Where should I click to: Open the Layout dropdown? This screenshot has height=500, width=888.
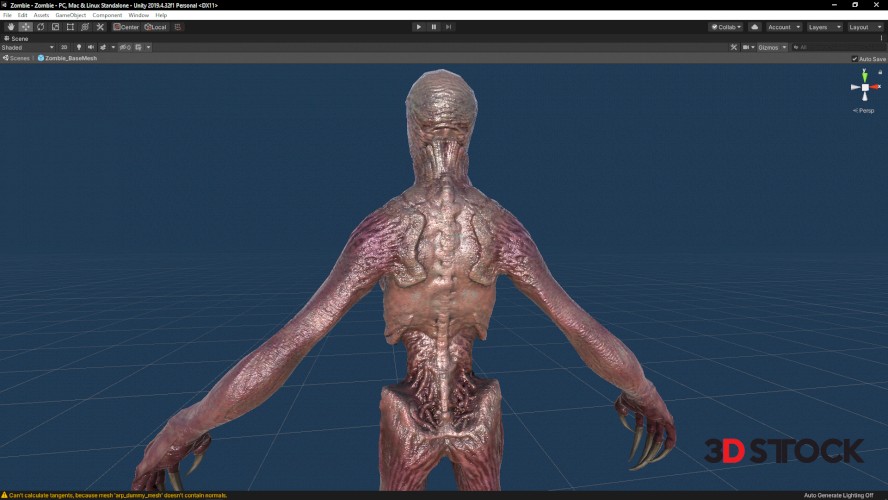865,27
